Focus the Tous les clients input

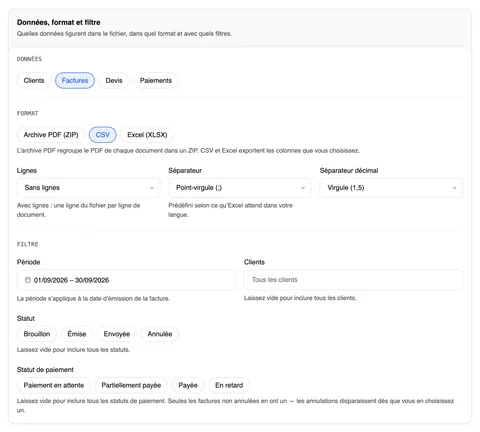pos(353,280)
